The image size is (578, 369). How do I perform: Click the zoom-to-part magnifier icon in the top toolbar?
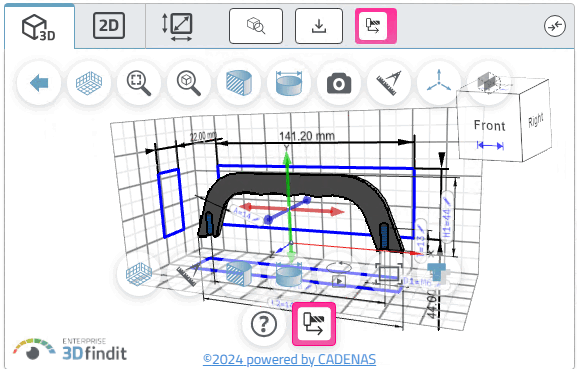tap(189, 83)
